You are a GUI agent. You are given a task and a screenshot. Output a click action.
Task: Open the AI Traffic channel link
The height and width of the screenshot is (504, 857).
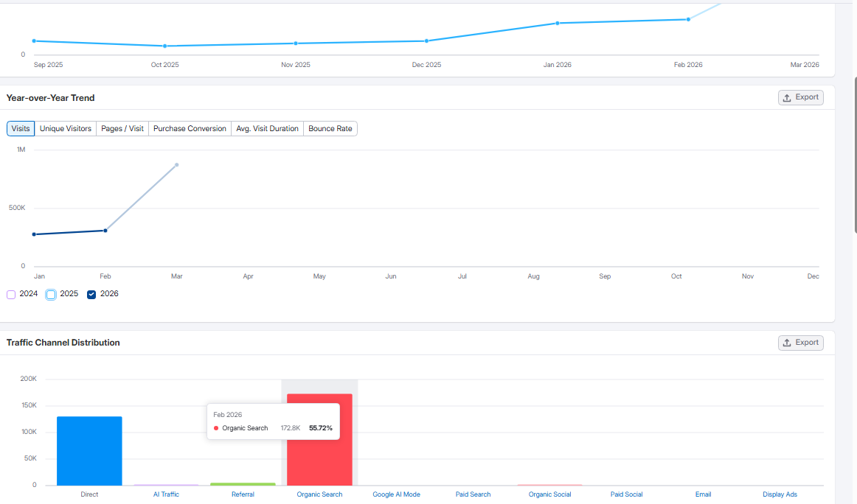pyautogui.click(x=166, y=494)
